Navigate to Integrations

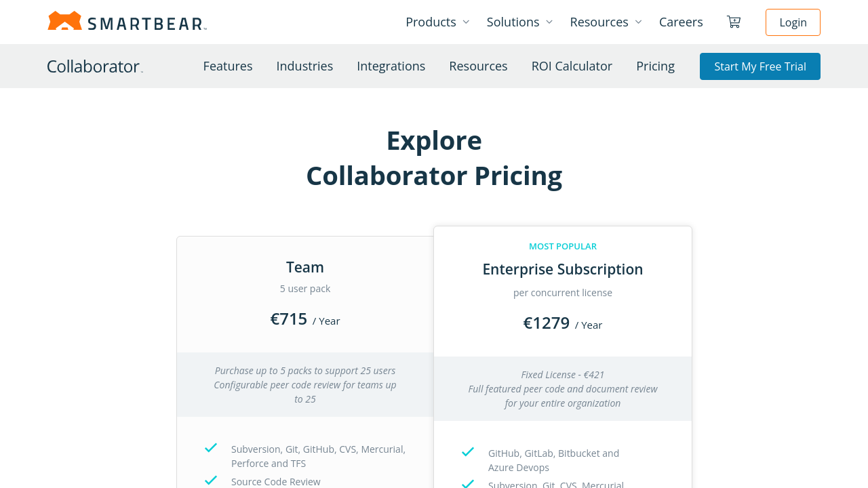(x=391, y=66)
